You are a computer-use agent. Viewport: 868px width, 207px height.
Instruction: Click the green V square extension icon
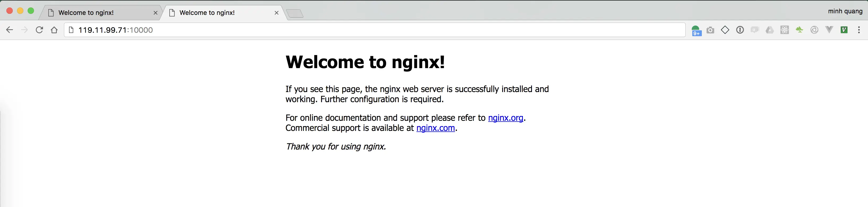coord(844,30)
